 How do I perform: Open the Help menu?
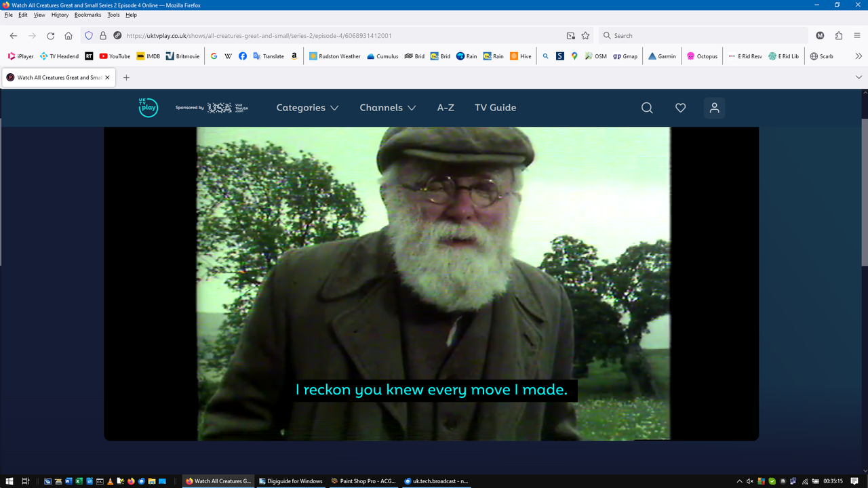pyautogui.click(x=132, y=15)
